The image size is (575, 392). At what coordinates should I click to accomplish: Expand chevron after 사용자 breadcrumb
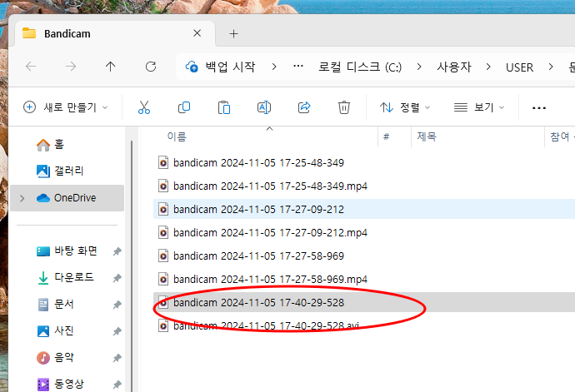488,67
